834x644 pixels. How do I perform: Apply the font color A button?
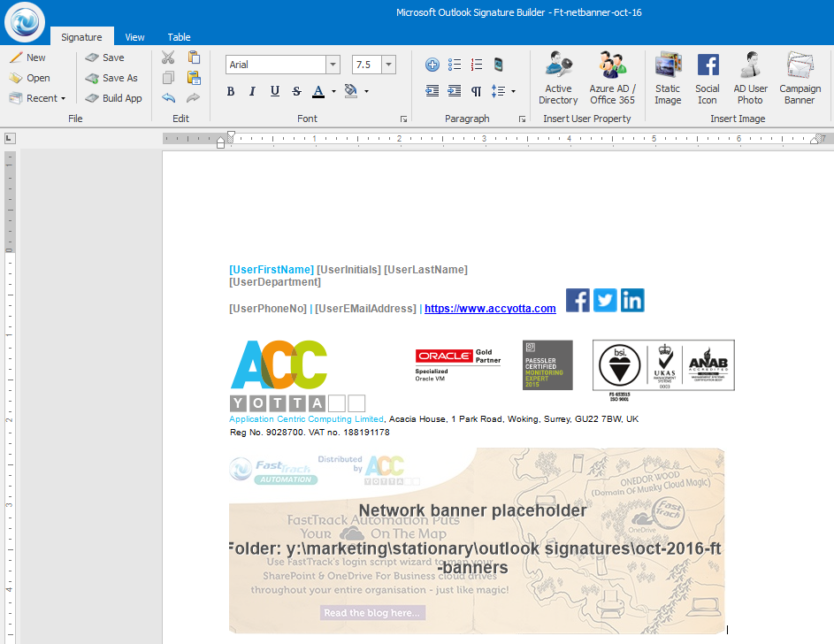pyautogui.click(x=318, y=91)
